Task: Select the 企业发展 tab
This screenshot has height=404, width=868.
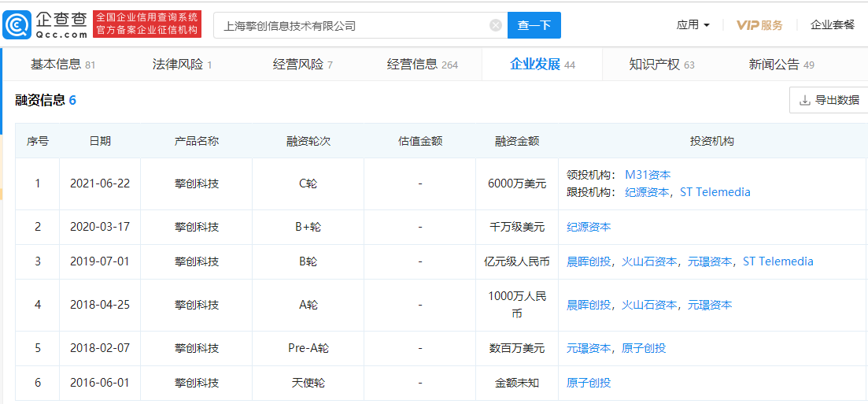Action: pyautogui.click(x=542, y=65)
